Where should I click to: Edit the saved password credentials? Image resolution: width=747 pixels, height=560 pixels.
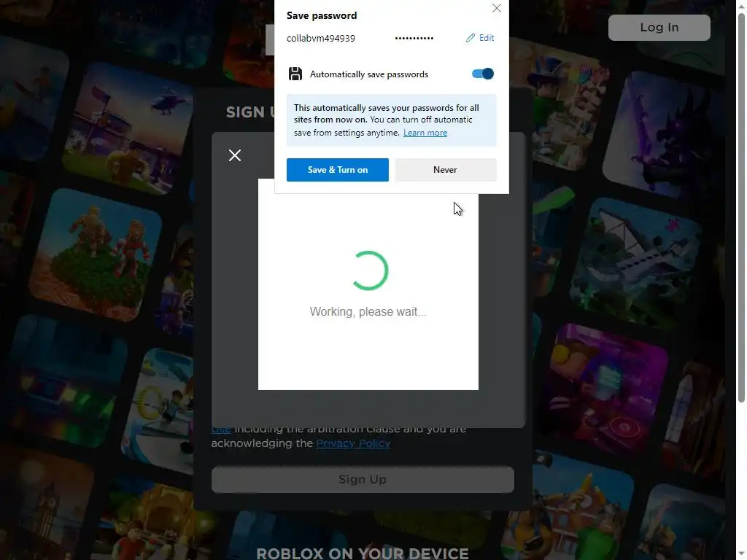click(x=480, y=38)
